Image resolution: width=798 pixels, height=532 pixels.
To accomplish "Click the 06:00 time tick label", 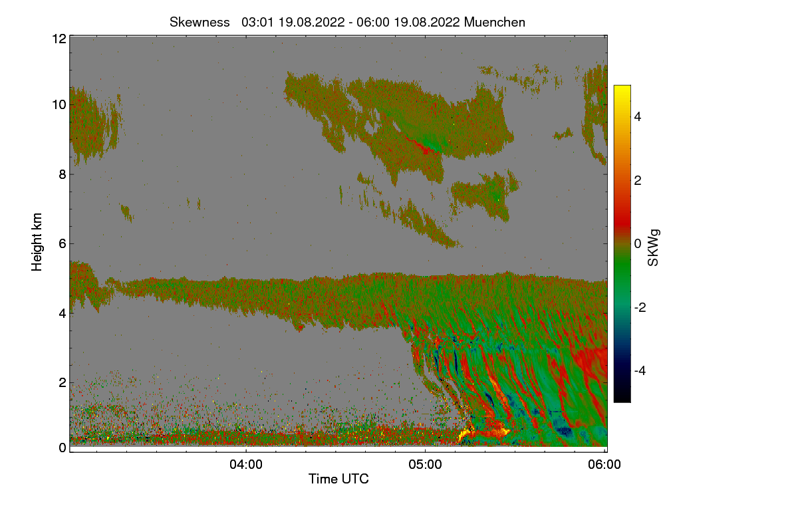I will [x=605, y=465].
